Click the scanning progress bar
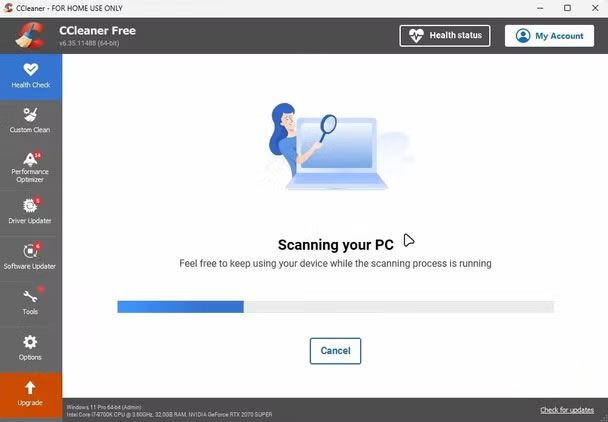Image resolution: width=608 pixels, height=422 pixels. point(336,307)
